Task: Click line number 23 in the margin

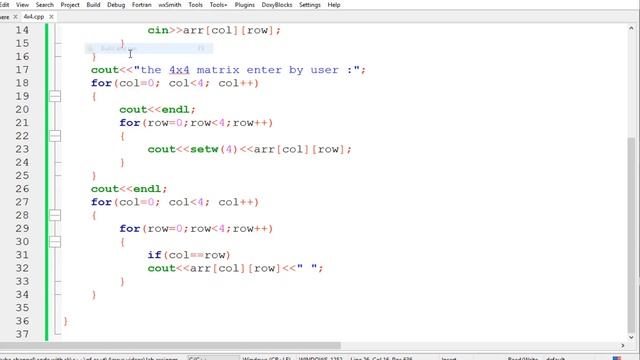Action: (x=22, y=149)
